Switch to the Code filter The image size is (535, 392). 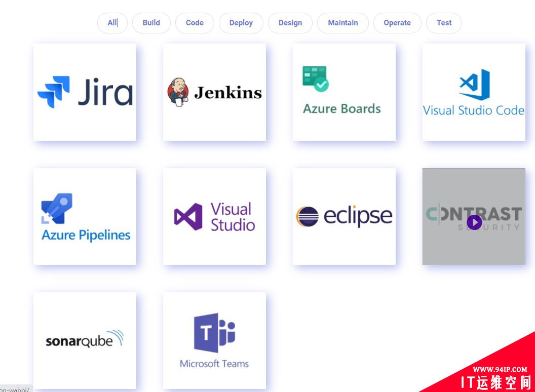[x=195, y=23]
